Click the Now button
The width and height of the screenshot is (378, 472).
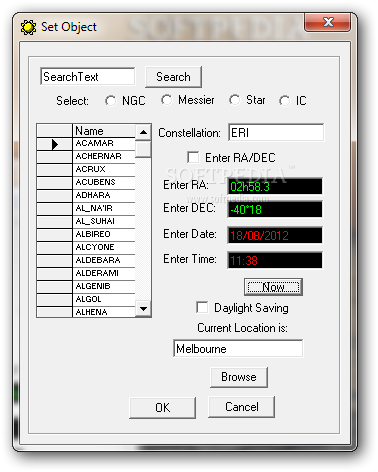coord(273,287)
